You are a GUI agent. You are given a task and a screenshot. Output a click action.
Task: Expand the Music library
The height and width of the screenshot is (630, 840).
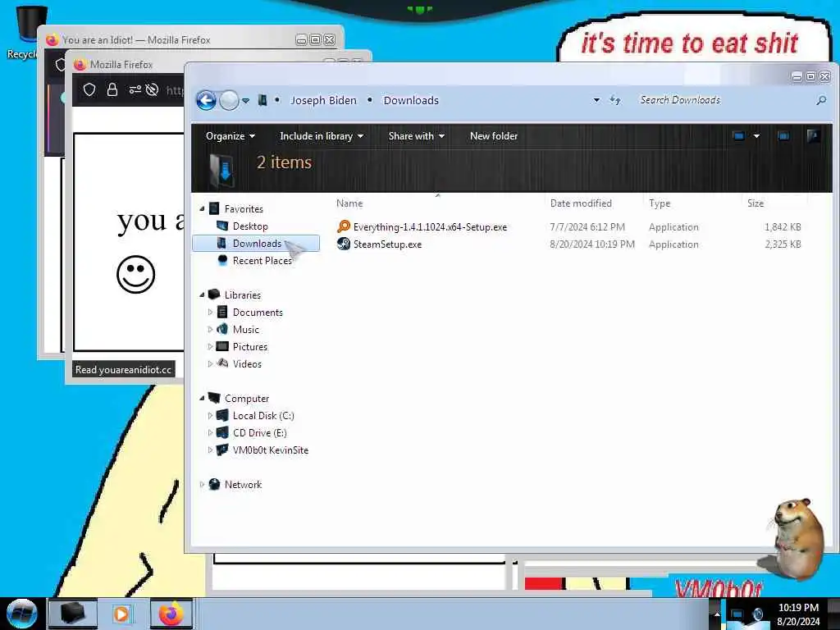click(210, 329)
